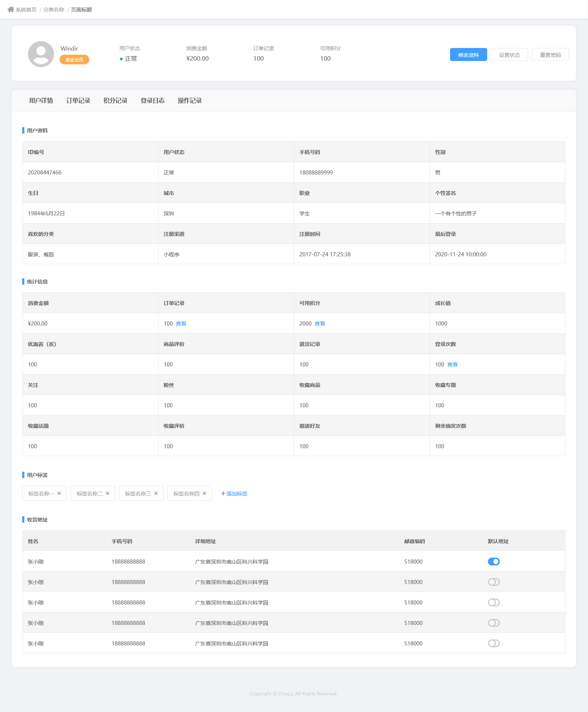Click 查看 link next to 订单记录 100
The width and height of the screenshot is (588, 712).
[181, 324]
